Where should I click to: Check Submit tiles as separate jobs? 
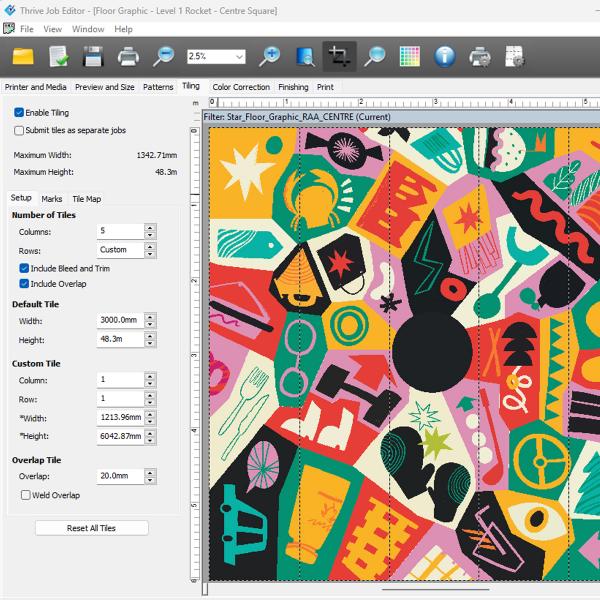20,130
